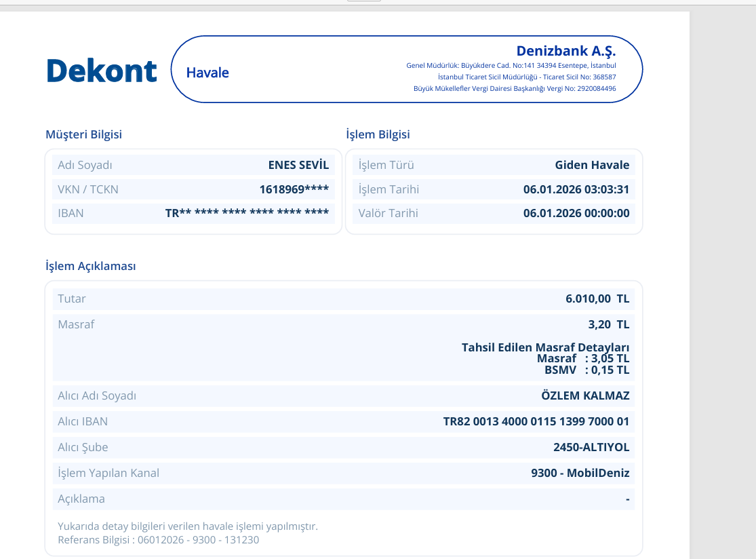Select the masked number 1618969****
756x559 pixels.
pyautogui.click(x=294, y=189)
